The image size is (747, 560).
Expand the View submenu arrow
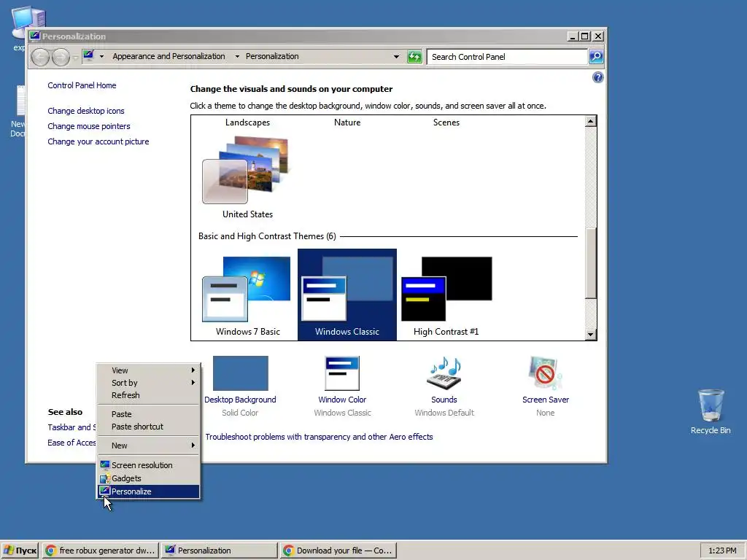click(x=193, y=370)
